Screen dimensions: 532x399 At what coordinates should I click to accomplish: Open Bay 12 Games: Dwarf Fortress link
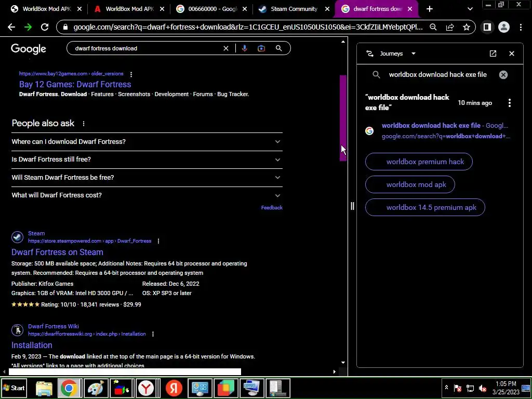click(75, 84)
